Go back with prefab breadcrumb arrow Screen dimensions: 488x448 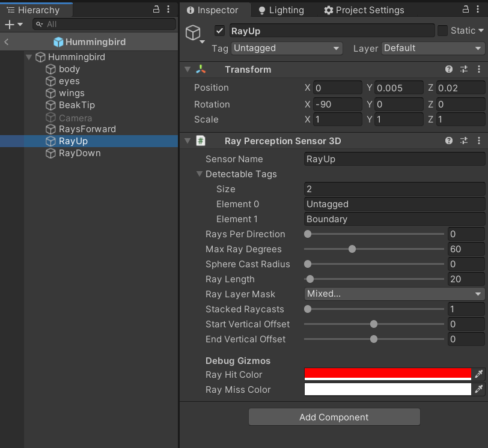[x=7, y=41]
